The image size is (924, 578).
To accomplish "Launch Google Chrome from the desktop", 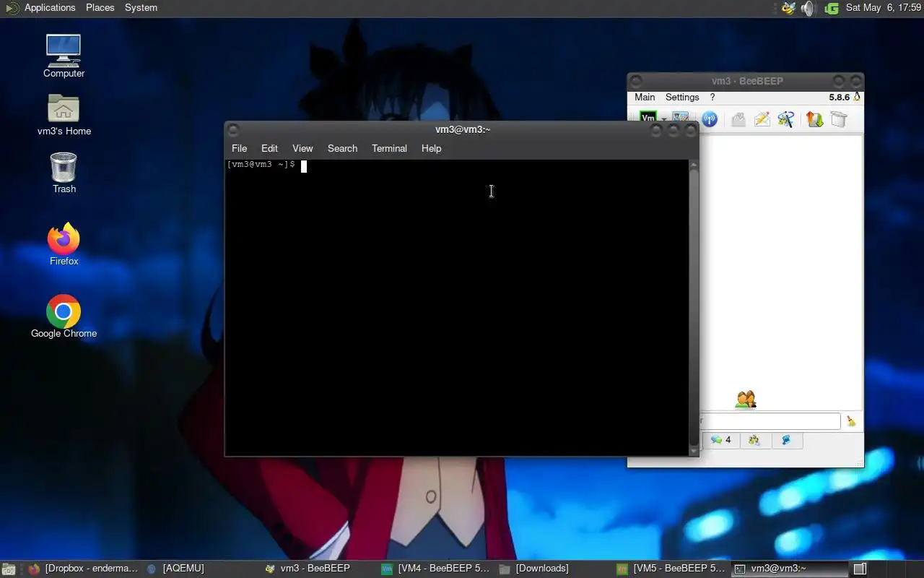I will [x=64, y=316].
